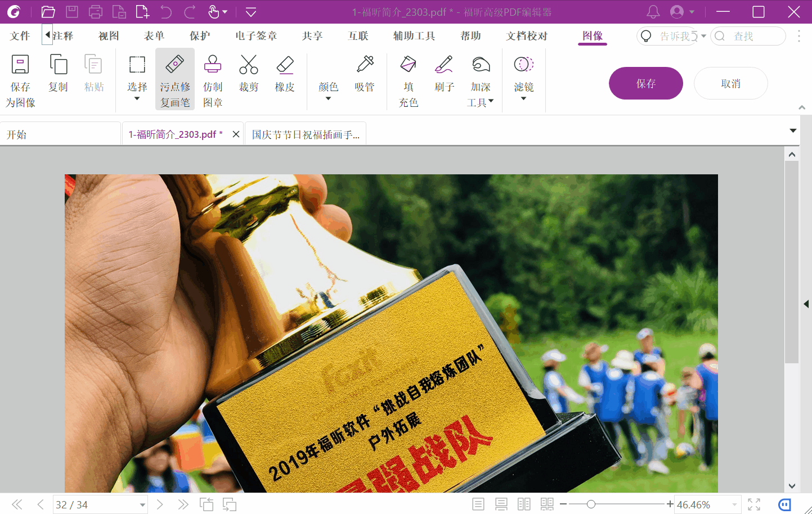Switch to the 互联 ribbon tab
The height and width of the screenshot is (514, 812).
(x=358, y=36)
